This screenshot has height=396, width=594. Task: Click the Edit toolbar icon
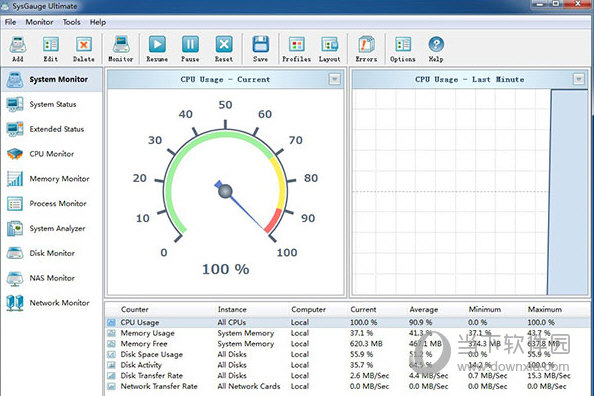(x=50, y=49)
